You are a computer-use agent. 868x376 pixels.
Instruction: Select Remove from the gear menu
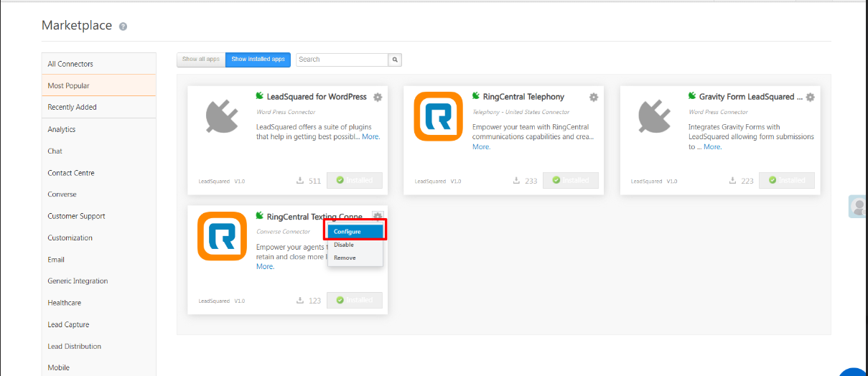355,258
